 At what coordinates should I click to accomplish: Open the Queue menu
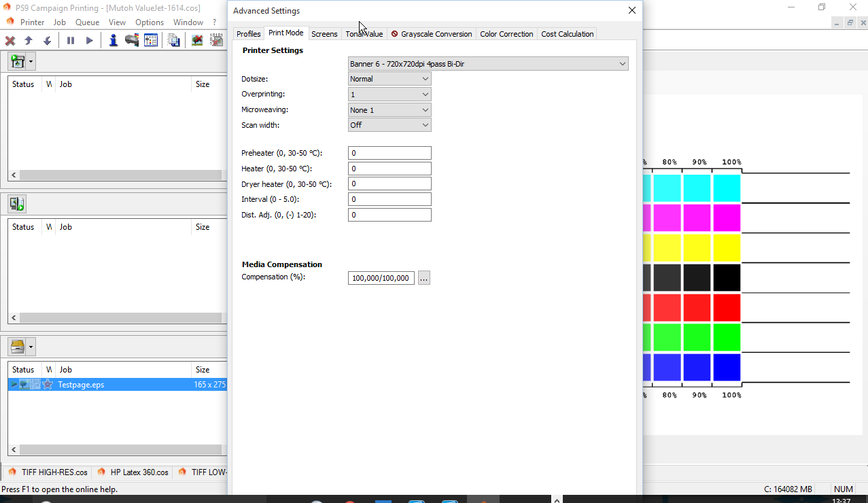coord(87,22)
